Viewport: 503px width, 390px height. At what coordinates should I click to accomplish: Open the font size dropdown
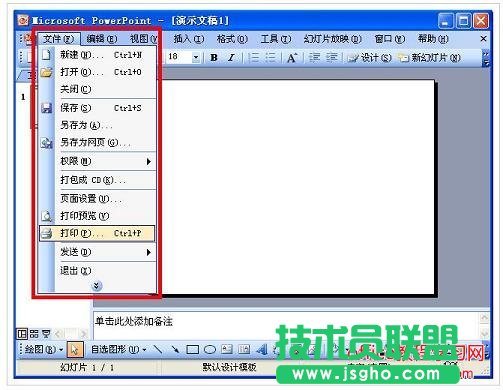[x=196, y=58]
